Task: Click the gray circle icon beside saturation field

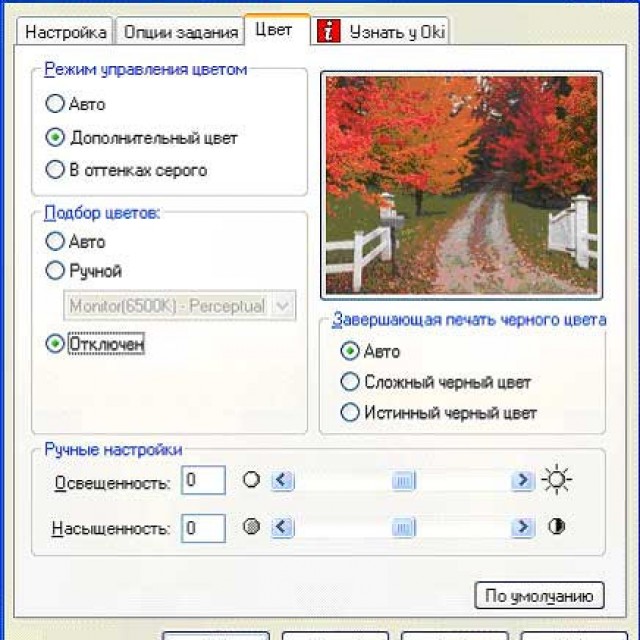Action: coord(251,527)
